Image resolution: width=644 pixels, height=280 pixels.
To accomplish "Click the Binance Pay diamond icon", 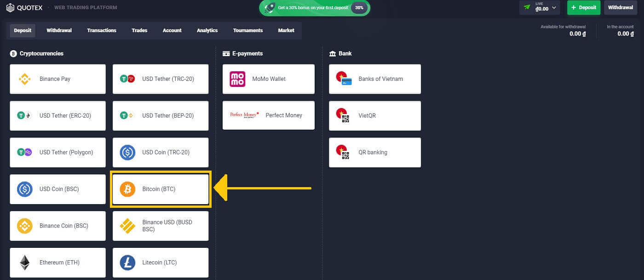I will 25,79.
